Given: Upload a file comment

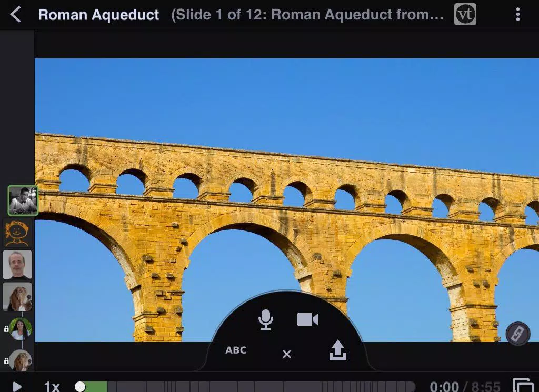Looking at the screenshot, I should (337, 350).
